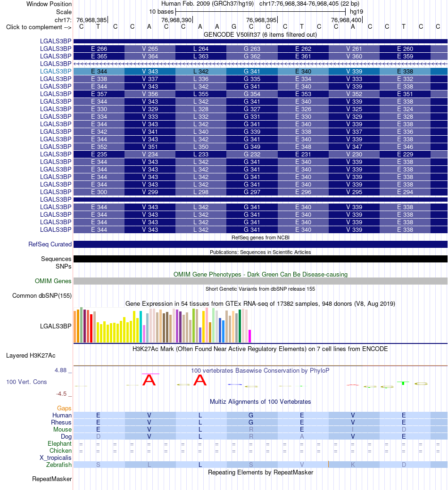
Task: Click the "Sequences" track label
Action: (x=56, y=259)
